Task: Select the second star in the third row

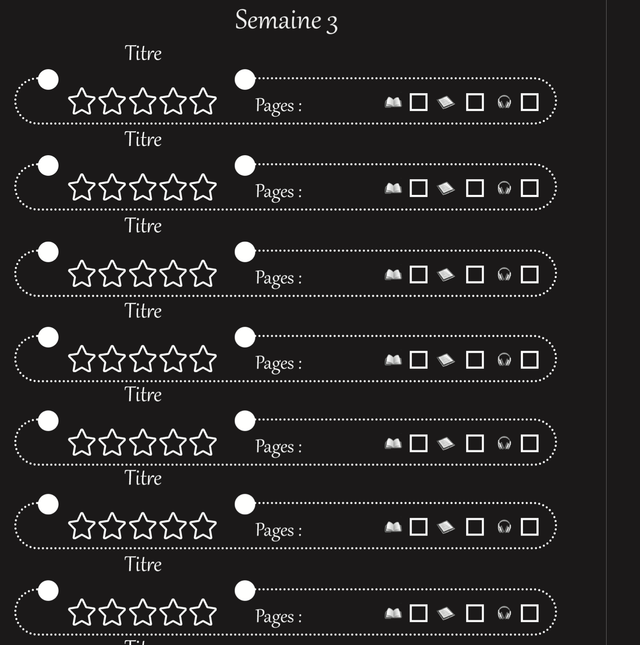Action: pyautogui.click(x=112, y=274)
